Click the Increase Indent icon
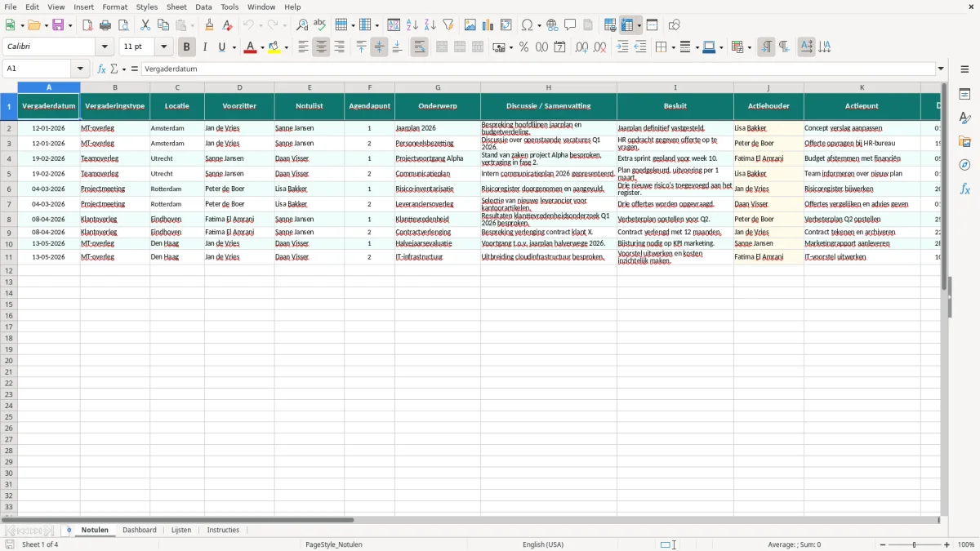Image resolution: width=980 pixels, height=551 pixels. pos(622,47)
